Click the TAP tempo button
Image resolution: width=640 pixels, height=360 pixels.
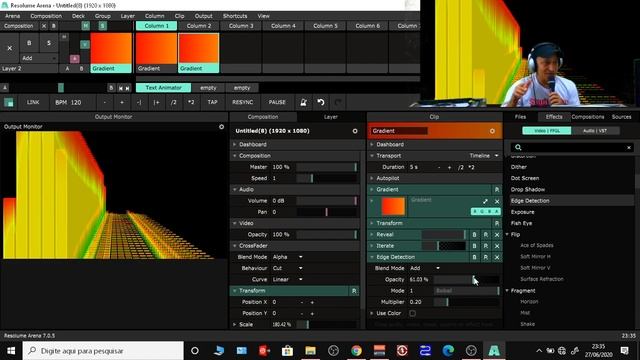tap(212, 102)
